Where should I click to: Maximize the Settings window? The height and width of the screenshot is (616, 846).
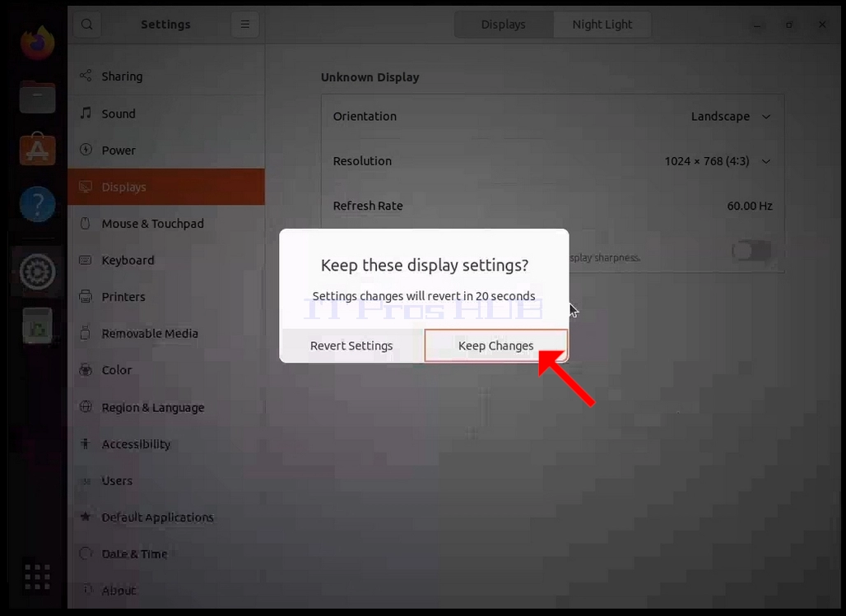(x=789, y=25)
